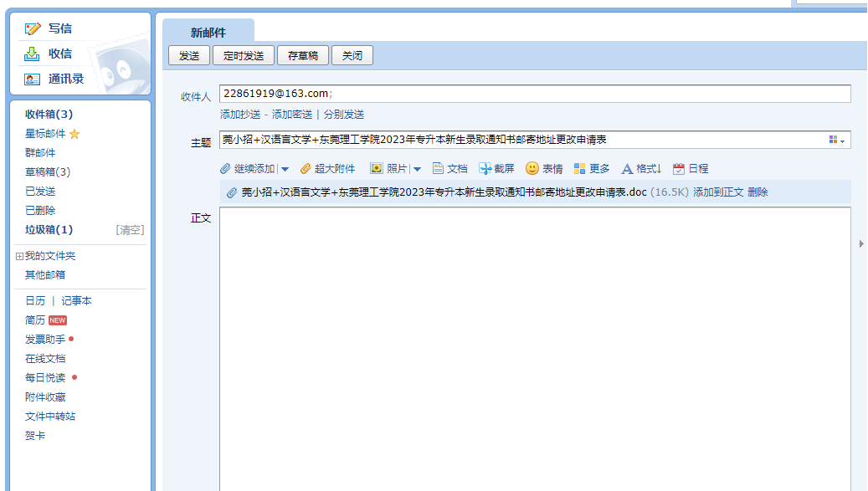Click the 超大附件 paperclip icon

[x=306, y=169]
